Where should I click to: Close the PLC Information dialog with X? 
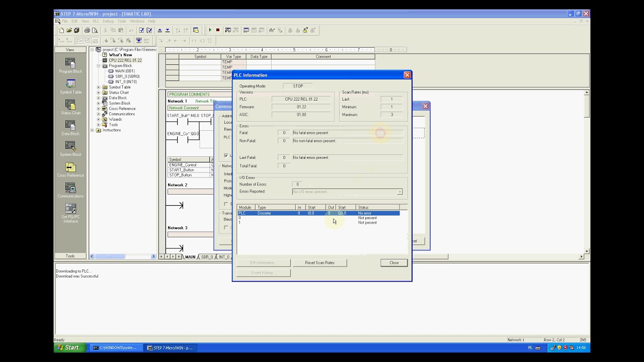click(x=407, y=75)
